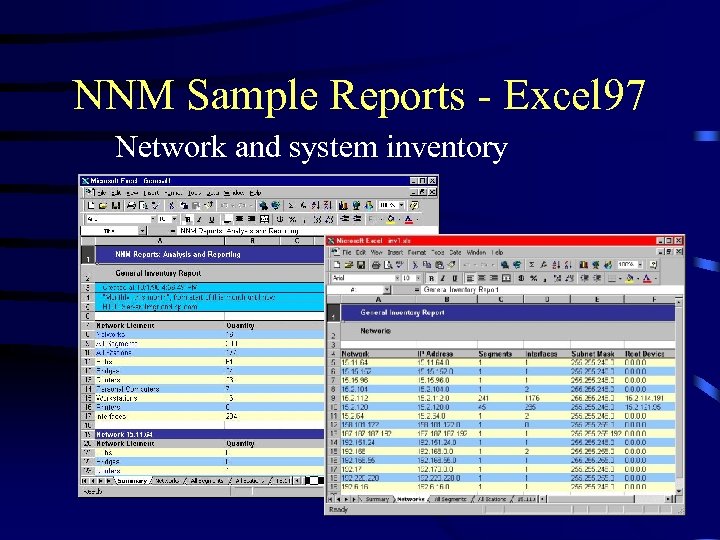Select Summary sheet tab in back Excel window

pos(131,481)
